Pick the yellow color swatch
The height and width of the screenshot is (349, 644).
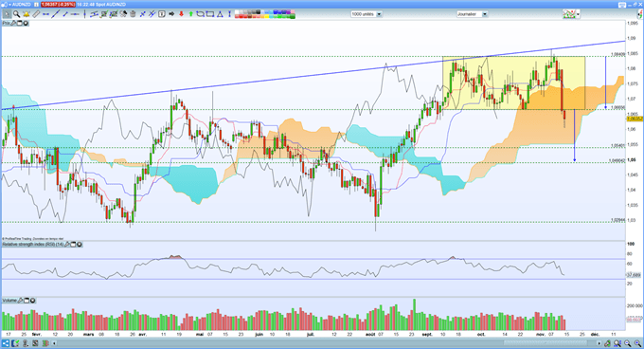[266, 16]
